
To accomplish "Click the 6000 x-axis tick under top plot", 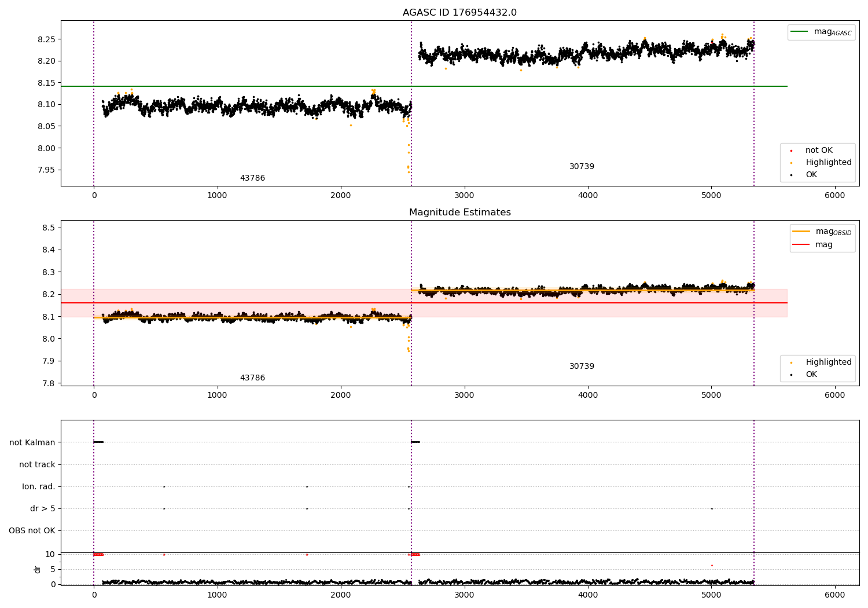I will tap(834, 195).
